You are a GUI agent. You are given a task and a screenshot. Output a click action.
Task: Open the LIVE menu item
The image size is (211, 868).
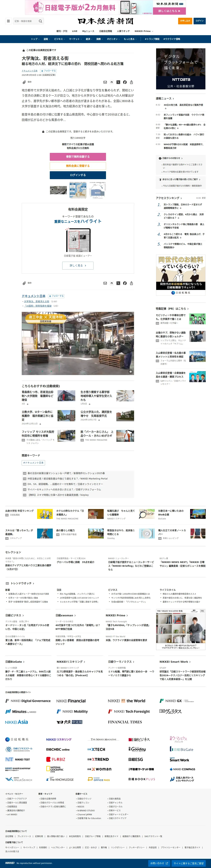74,31
